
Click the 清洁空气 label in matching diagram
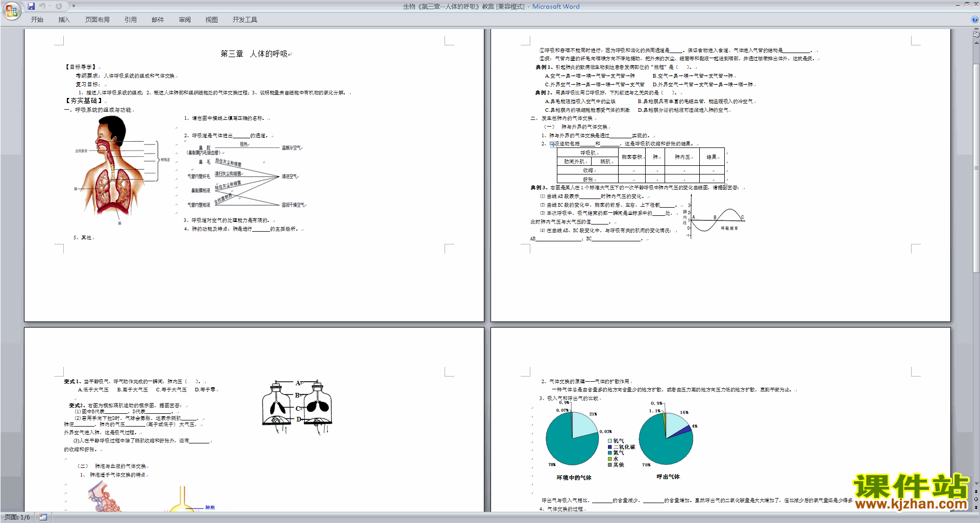click(x=289, y=177)
